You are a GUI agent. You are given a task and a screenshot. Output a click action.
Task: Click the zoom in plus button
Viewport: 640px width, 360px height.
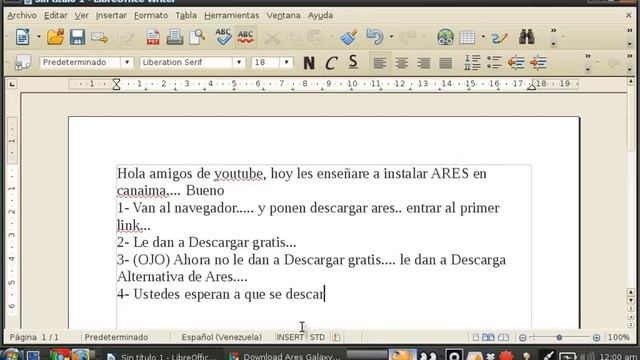(x=596, y=338)
